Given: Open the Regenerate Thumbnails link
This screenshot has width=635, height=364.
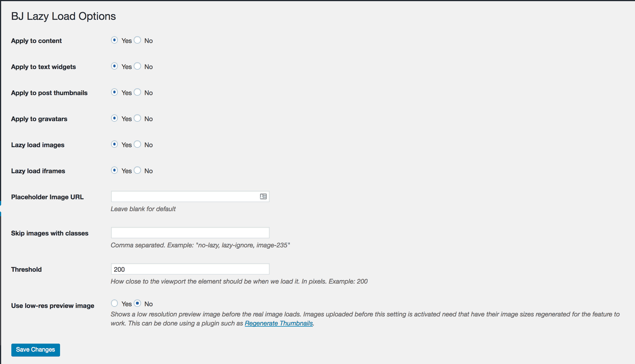Looking at the screenshot, I should [x=279, y=323].
